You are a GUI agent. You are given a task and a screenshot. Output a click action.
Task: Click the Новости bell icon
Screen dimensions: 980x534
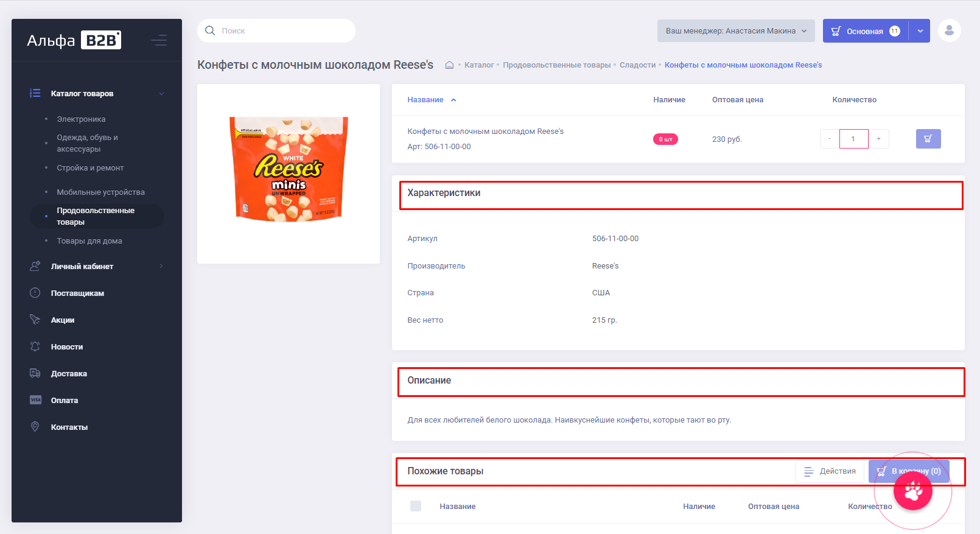click(35, 346)
